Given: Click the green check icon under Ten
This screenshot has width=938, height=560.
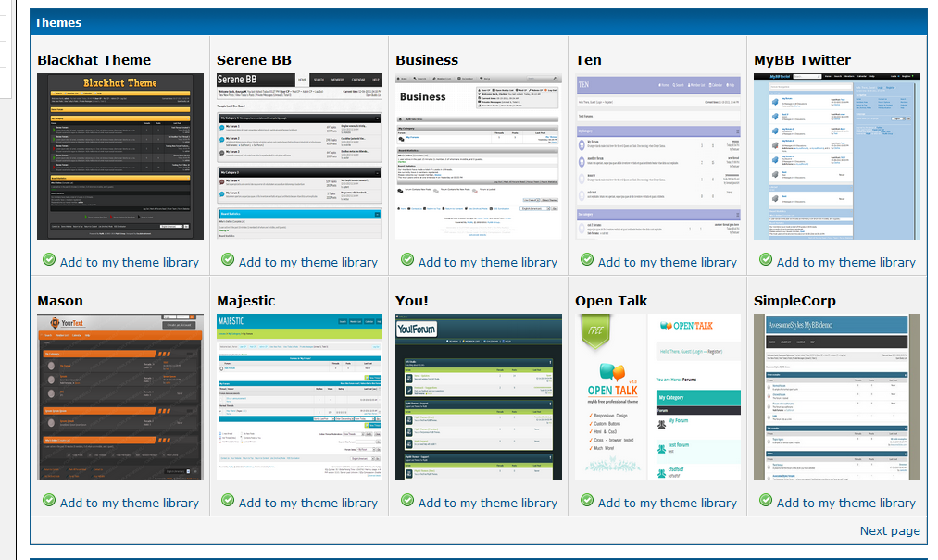Looking at the screenshot, I should tap(587, 260).
